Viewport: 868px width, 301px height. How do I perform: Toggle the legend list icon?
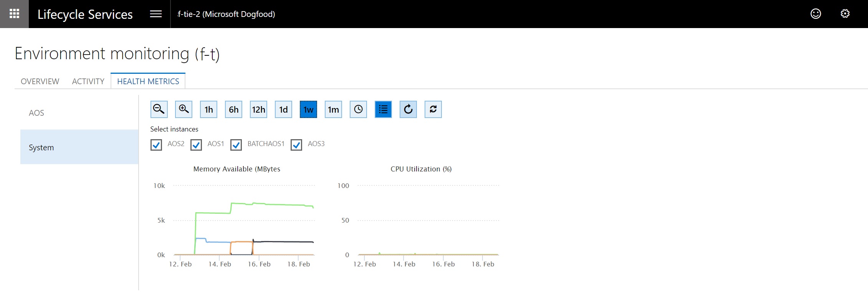point(383,110)
